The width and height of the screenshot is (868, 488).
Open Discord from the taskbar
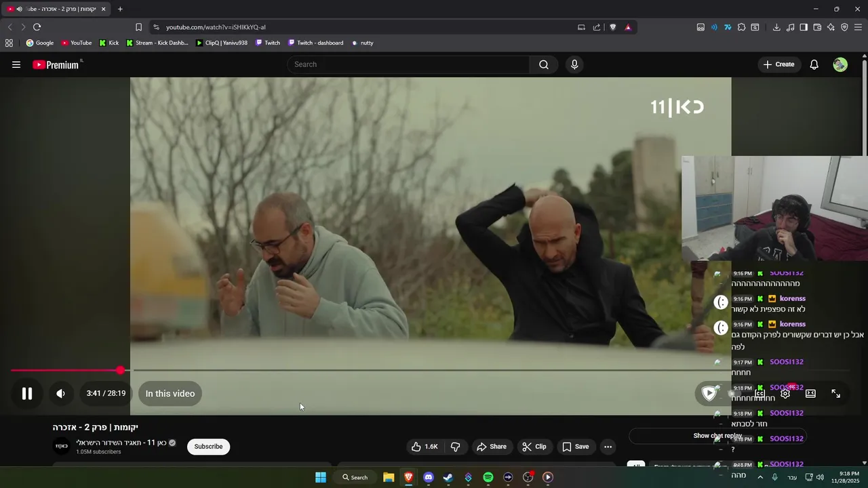[428, 477]
